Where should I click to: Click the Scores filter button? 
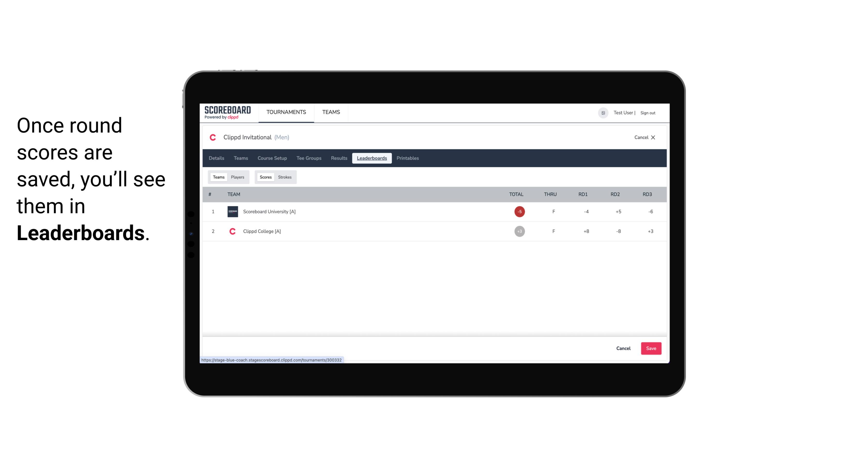click(x=265, y=177)
